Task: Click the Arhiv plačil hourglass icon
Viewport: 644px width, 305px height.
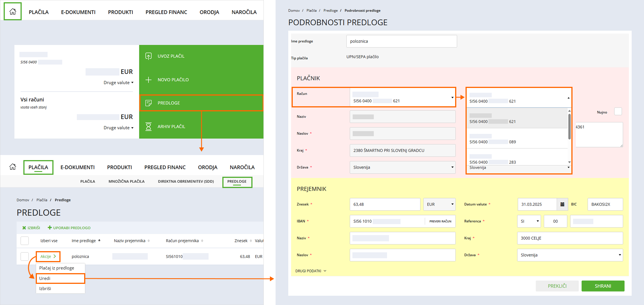Action: click(x=149, y=127)
